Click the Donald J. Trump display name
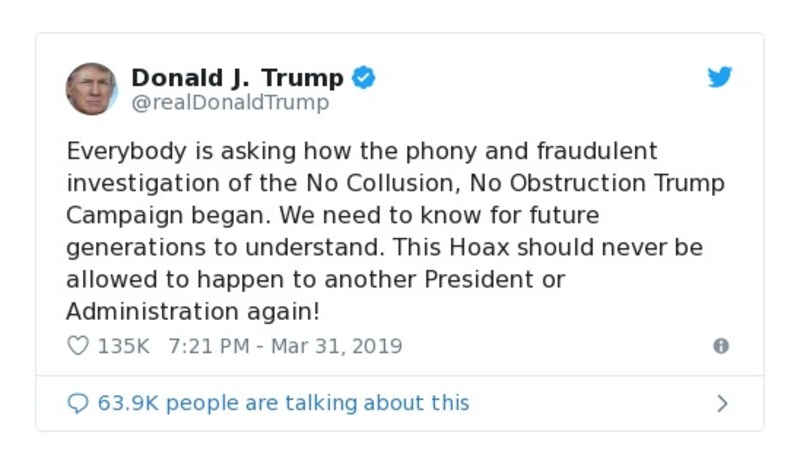 [237, 78]
